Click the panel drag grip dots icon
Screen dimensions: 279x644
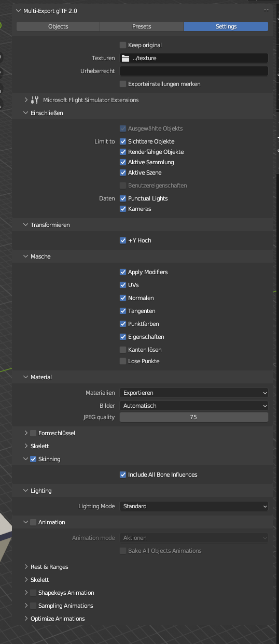(x=267, y=11)
